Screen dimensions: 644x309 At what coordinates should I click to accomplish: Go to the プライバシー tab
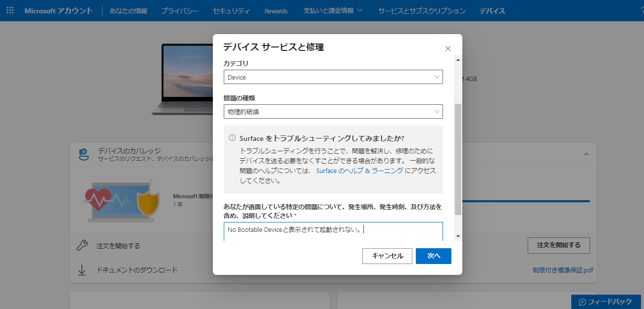180,10
